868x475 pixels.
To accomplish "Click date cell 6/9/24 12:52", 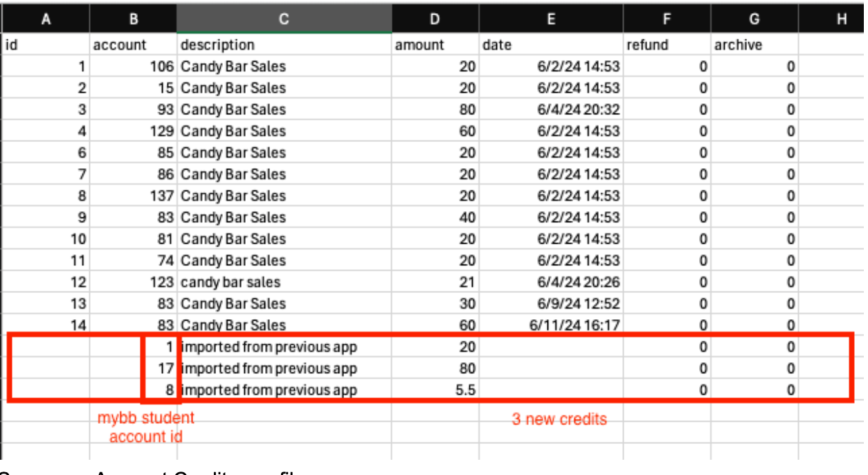I will coord(551,303).
